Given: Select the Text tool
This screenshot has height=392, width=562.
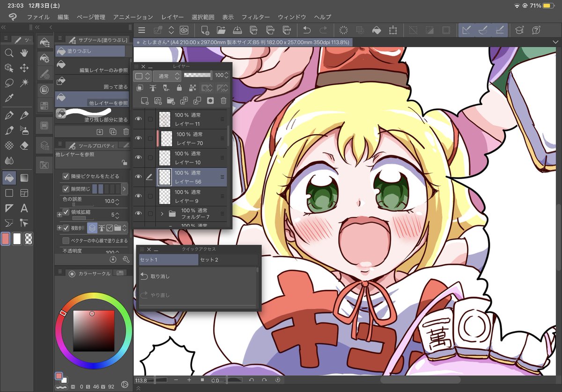Looking at the screenshot, I should click(24, 208).
